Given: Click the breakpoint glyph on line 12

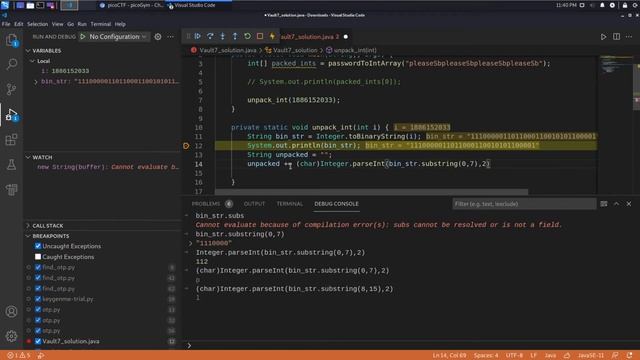Looking at the screenshot, I should [x=186, y=146].
